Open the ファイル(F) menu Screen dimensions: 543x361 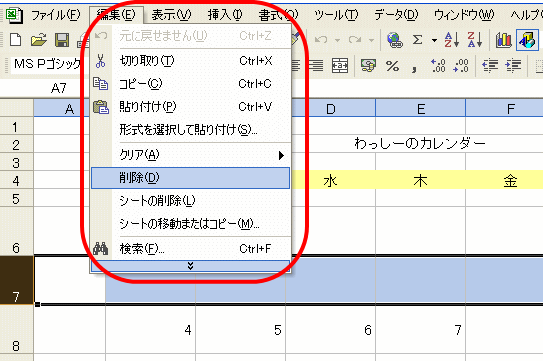[56, 15]
